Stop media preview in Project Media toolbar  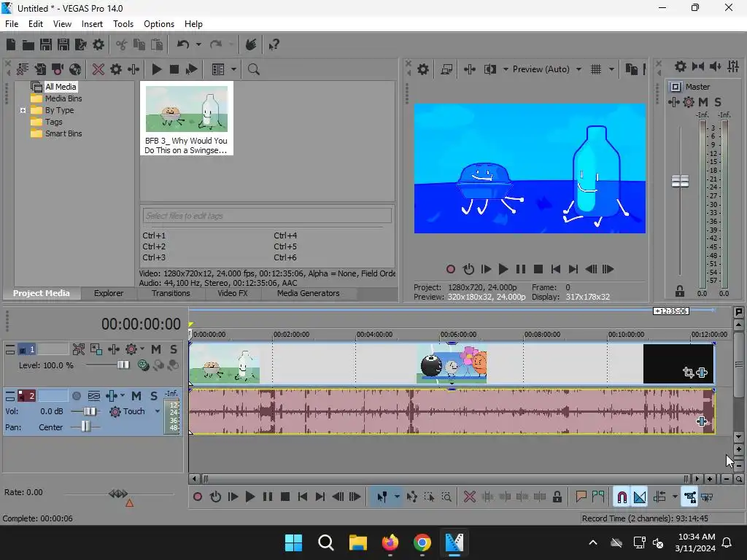[174, 69]
